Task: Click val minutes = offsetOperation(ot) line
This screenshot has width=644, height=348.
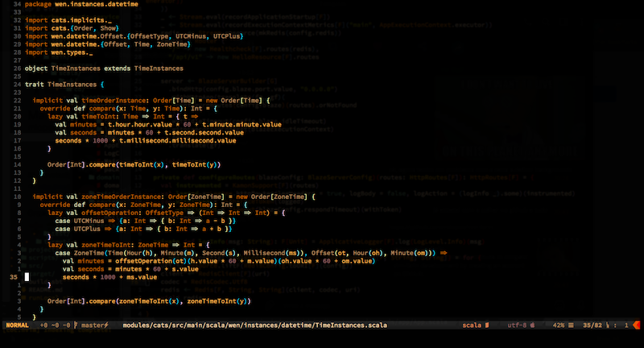Action: (218, 261)
